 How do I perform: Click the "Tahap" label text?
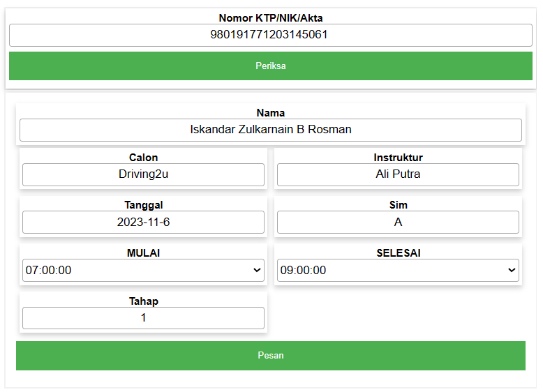point(143,301)
